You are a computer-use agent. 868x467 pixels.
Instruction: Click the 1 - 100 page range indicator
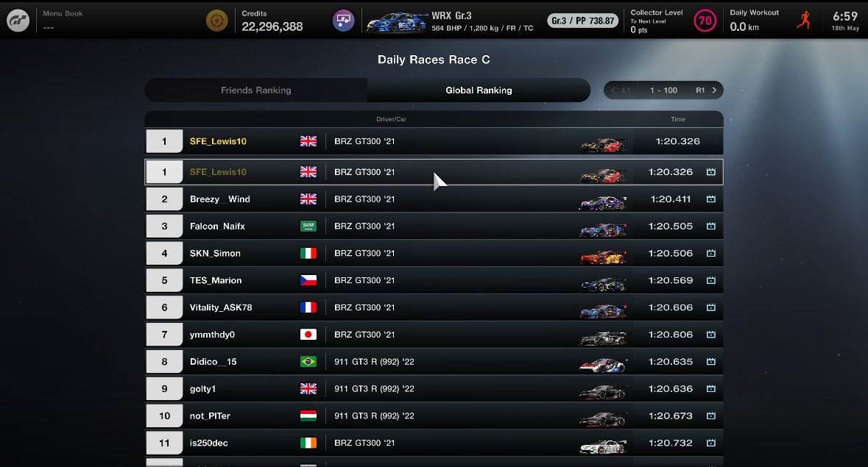pyautogui.click(x=663, y=90)
